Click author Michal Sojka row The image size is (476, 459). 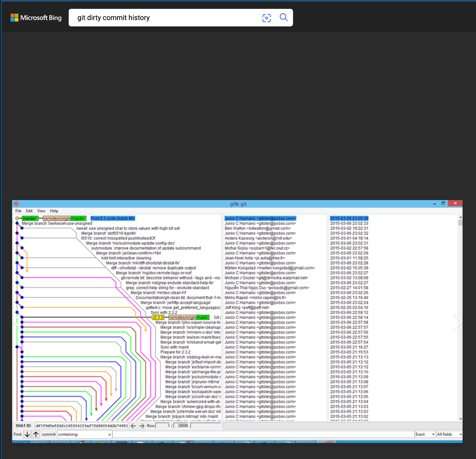[x=257, y=248]
